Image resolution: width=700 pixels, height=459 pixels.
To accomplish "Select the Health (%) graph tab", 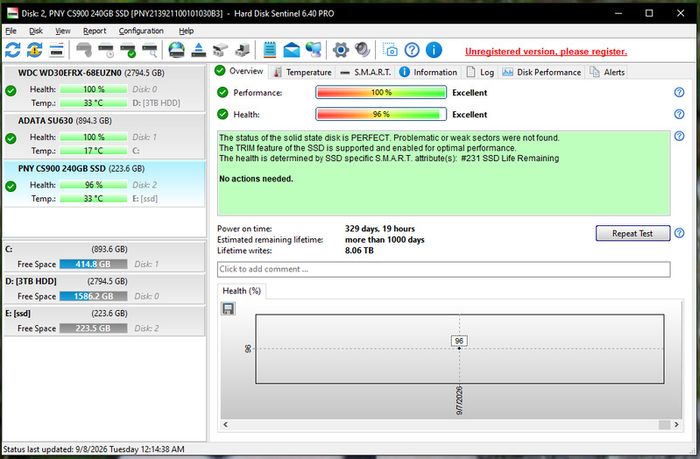I will [x=242, y=291].
